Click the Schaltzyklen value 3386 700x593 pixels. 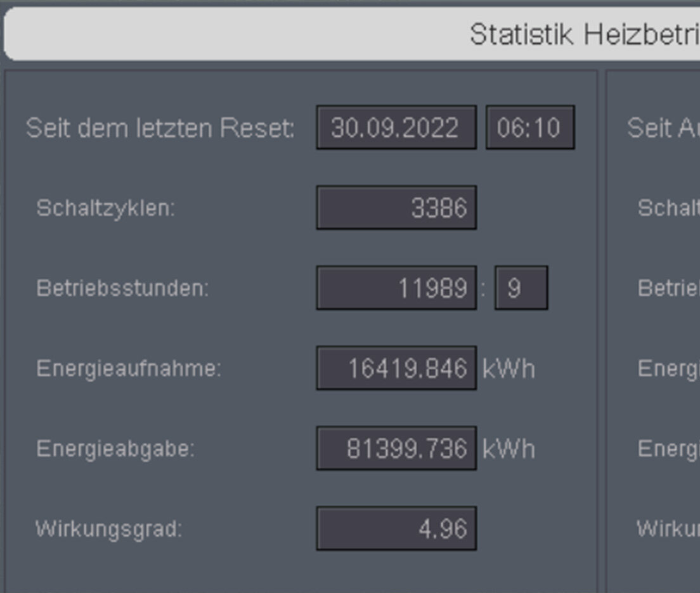pos(396,208)
